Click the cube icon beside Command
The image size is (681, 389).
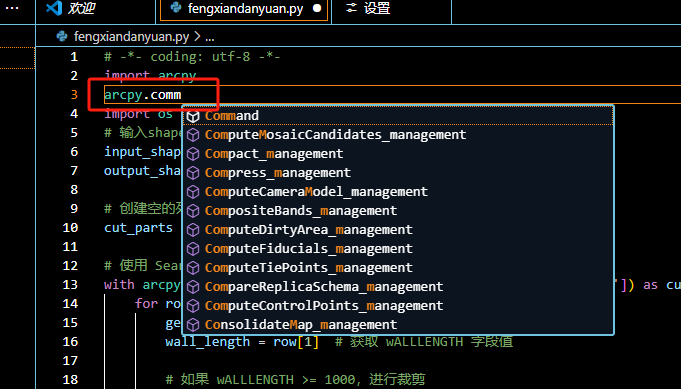pyautogui.click(x=193, y=116)
